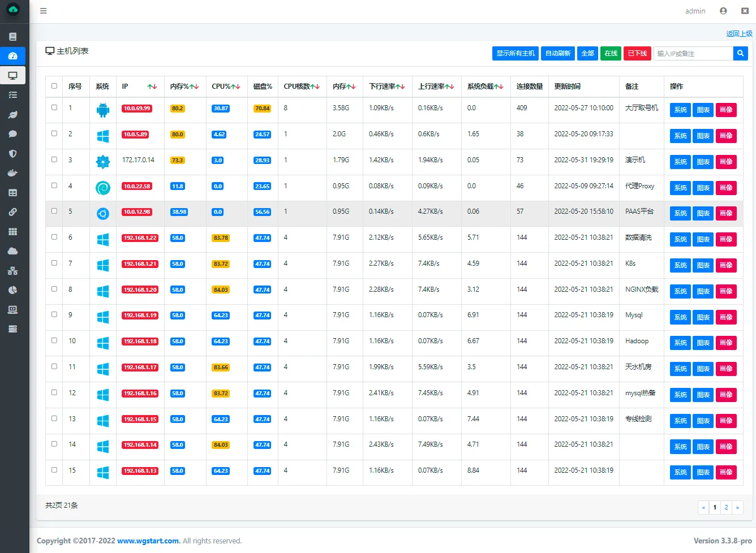The image size is (756, 553).
Task: Click yellow disk badge 70.84
Action: tap(262, 109)
